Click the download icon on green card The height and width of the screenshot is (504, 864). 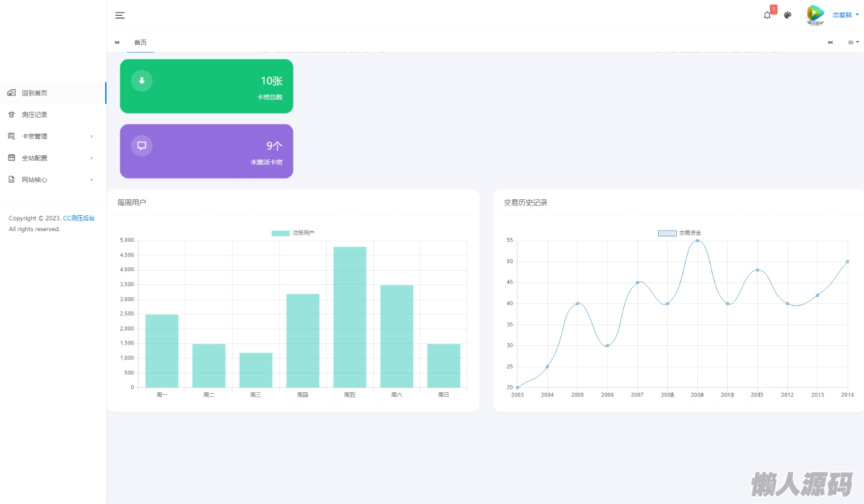pyautogui.click(x=142, y=81)
